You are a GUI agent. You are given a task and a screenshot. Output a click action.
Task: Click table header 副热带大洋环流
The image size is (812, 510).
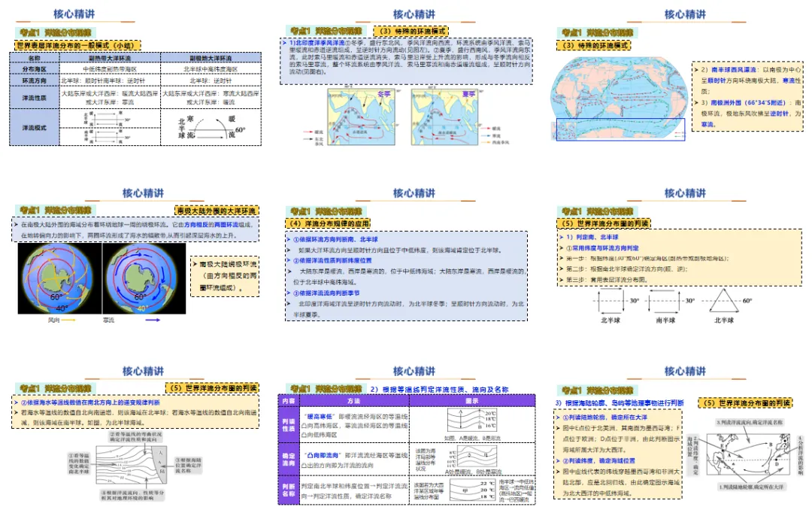110,58
